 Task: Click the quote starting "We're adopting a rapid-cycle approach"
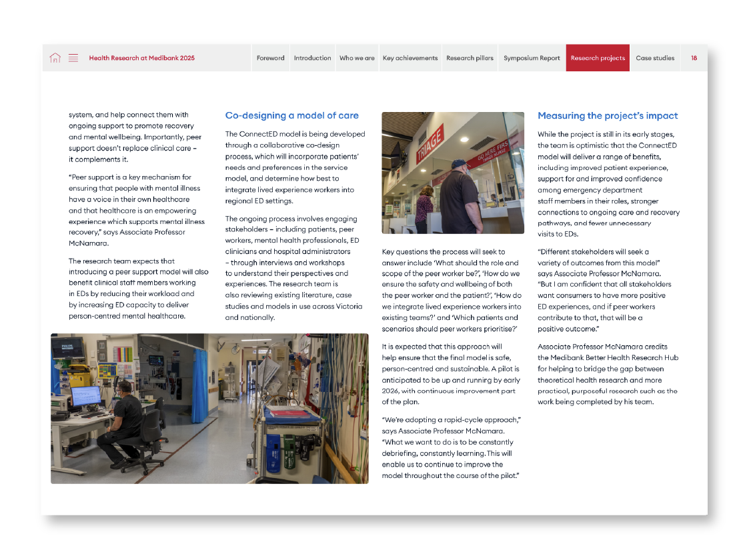pyautogui.click(x=452, y=447)
